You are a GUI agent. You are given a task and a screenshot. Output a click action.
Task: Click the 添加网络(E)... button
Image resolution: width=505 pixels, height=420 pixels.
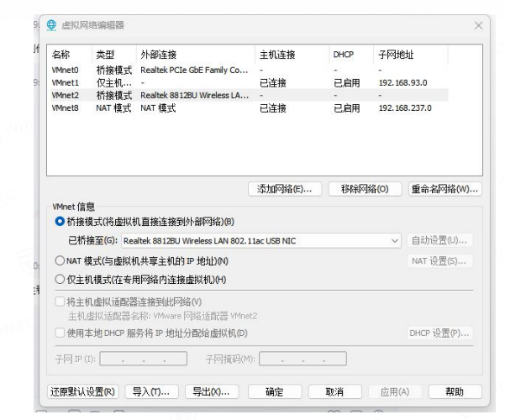point(285,189)
